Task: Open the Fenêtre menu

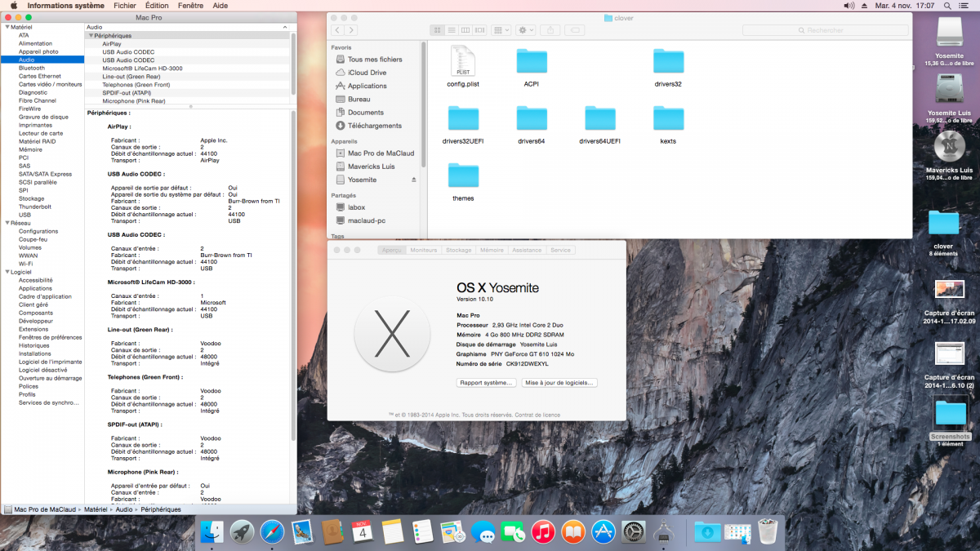Action: tap(190, 5)
